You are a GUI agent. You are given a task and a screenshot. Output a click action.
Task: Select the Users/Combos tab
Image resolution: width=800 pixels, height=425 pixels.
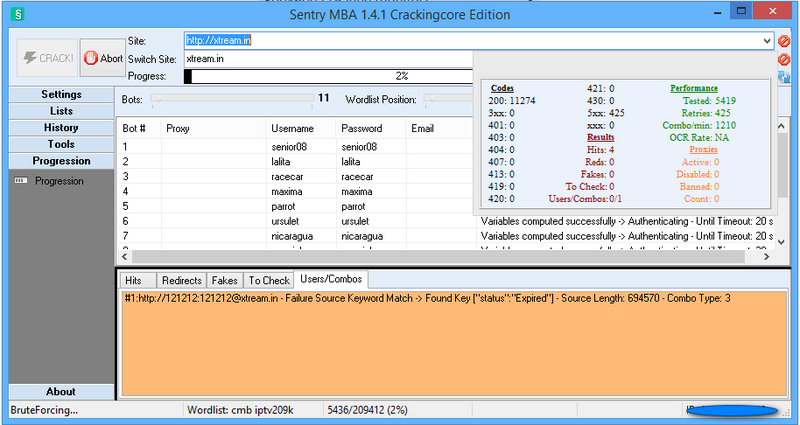(331, 279)
